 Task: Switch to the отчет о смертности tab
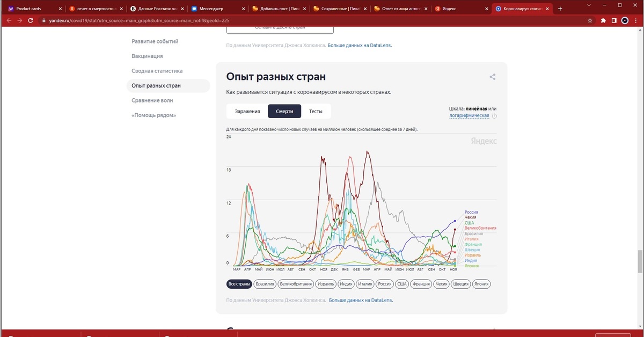tap(95, 9)
